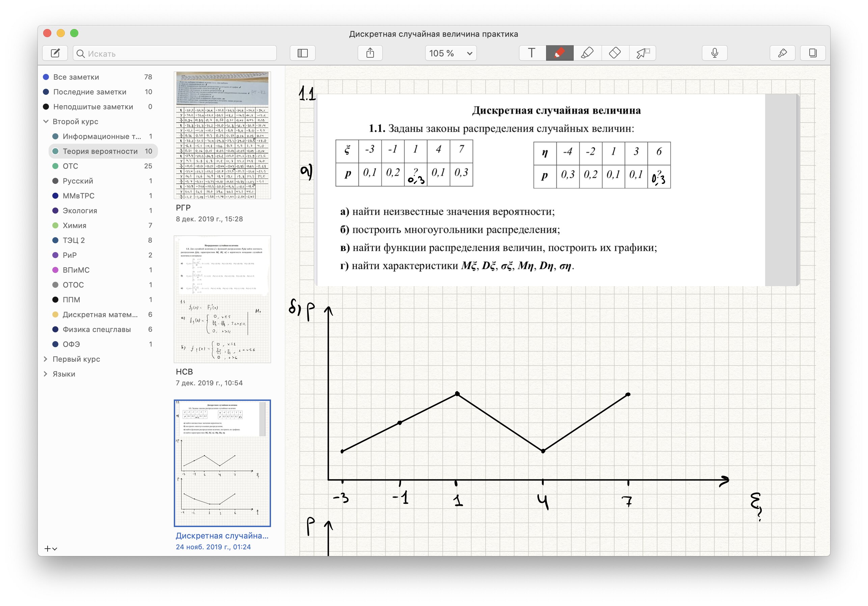Click the inserted task image in note
The image size is (868, 606).
(x=557, y=190)
